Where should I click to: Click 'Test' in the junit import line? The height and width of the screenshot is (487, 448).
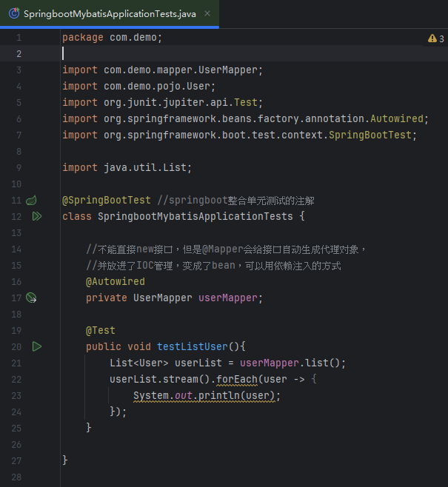pyautogui.click(x=246, y=102)
